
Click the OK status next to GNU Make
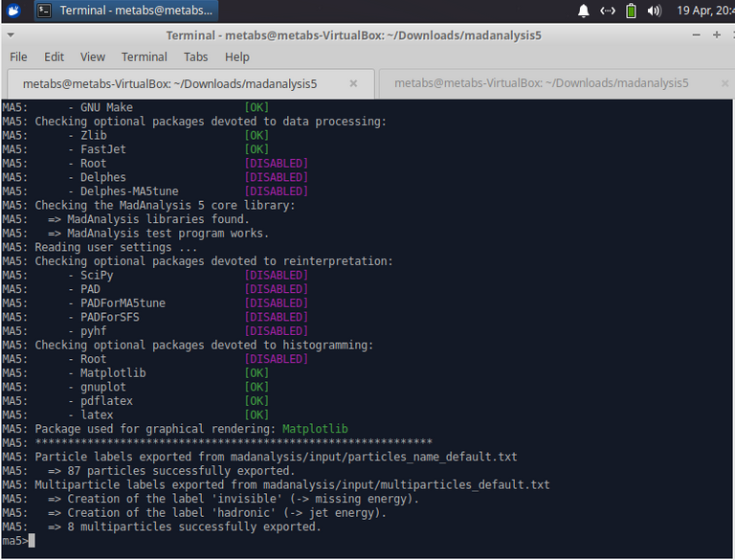(256, 107)
